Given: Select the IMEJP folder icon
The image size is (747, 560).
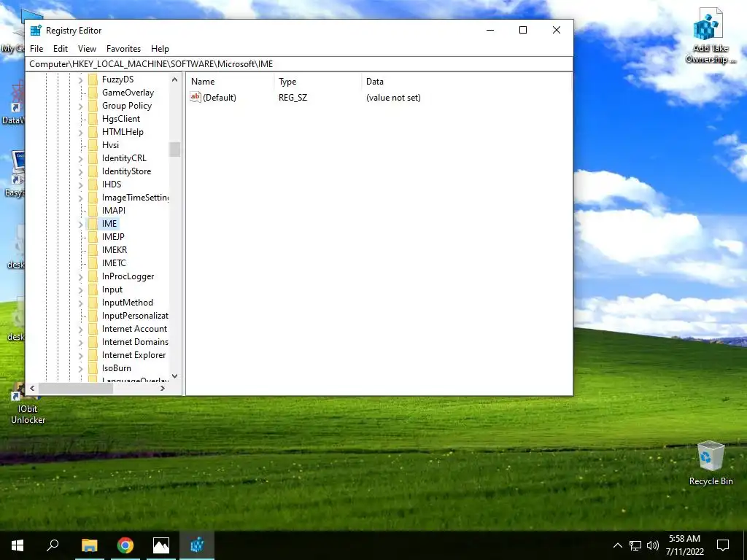Looking at the screenshot, I should pyautogui.click(x=93, y=237).
